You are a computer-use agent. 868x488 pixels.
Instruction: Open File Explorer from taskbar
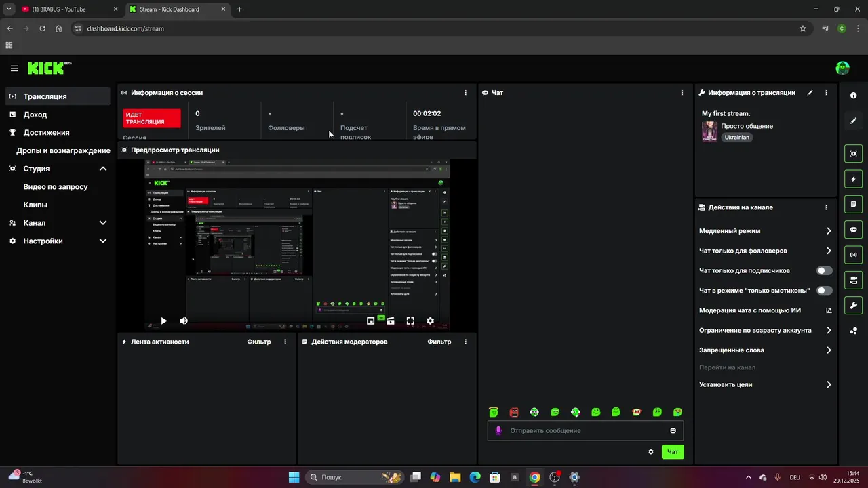[455, 477]
